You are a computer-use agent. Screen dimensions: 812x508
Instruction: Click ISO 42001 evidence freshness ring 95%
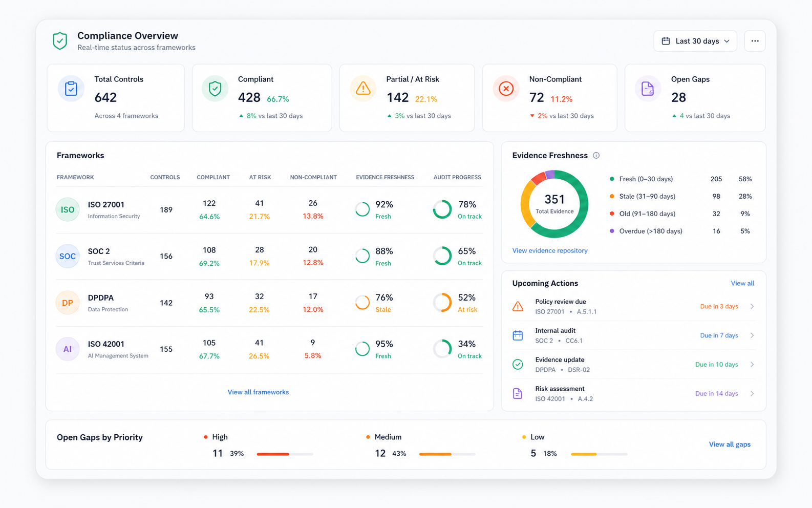tap(362, 349)
